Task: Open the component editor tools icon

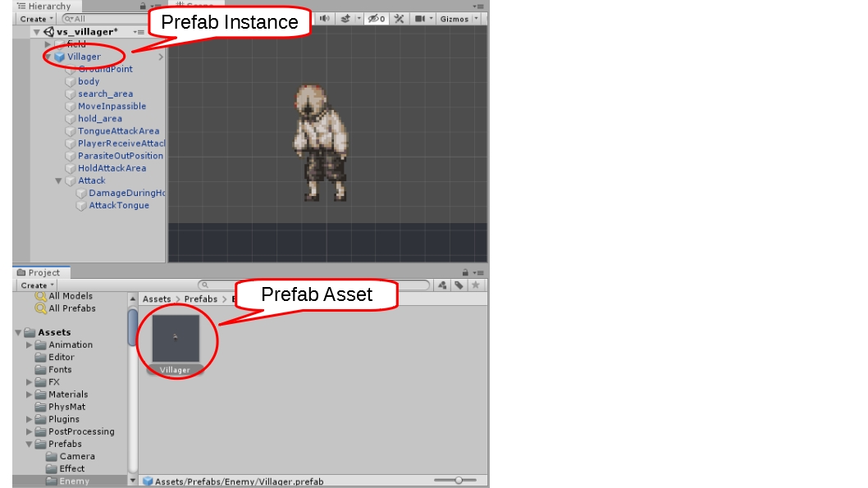Action: point(399,18)
